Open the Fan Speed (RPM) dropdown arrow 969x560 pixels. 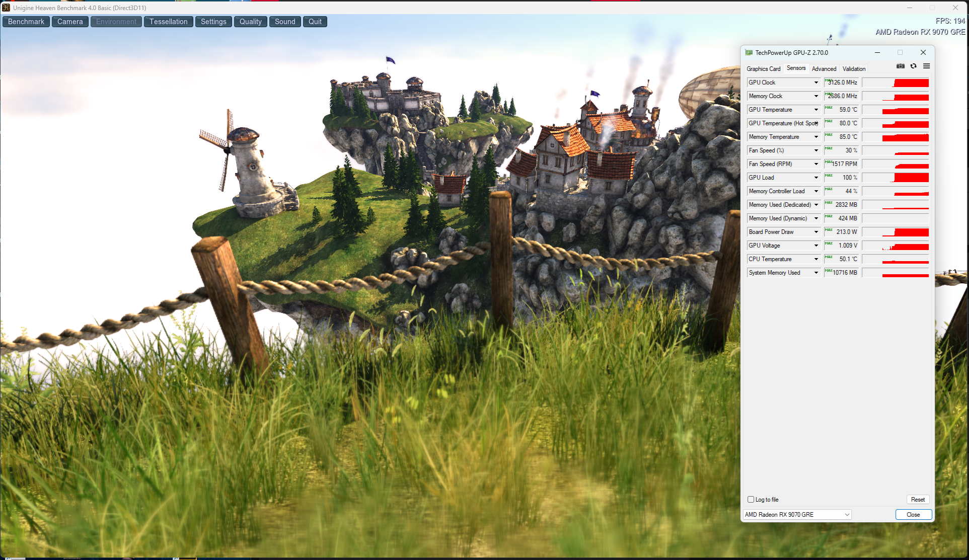pos(816,164)
